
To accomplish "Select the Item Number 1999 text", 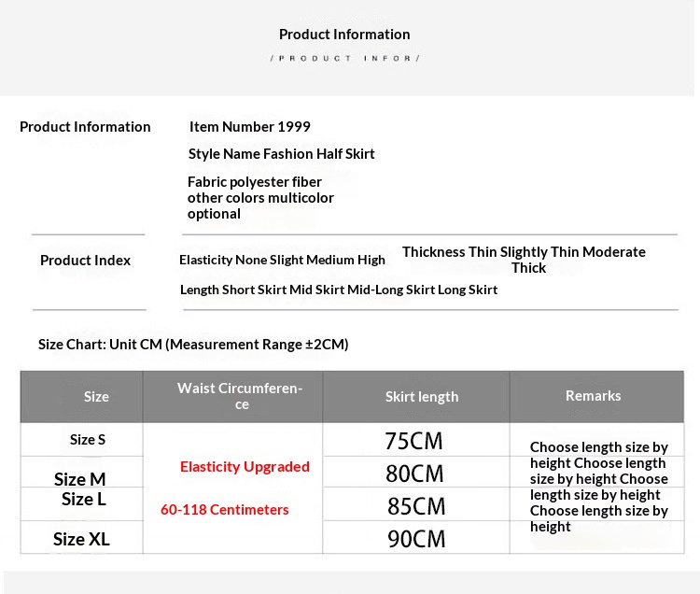I will [x=249, y=127].
